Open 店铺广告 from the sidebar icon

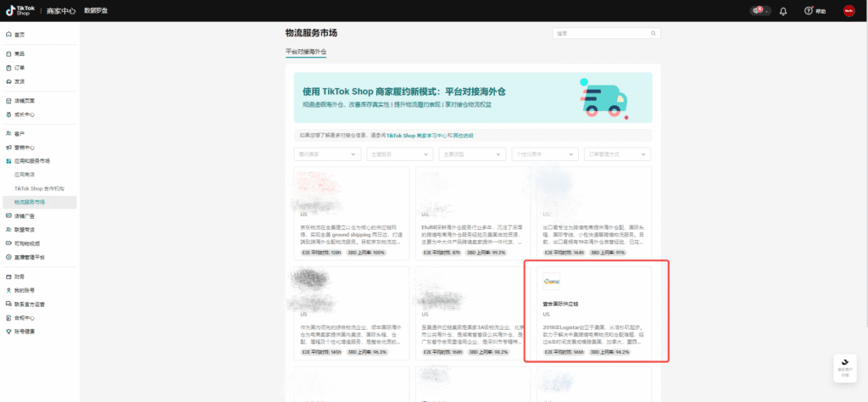[8, 216]
